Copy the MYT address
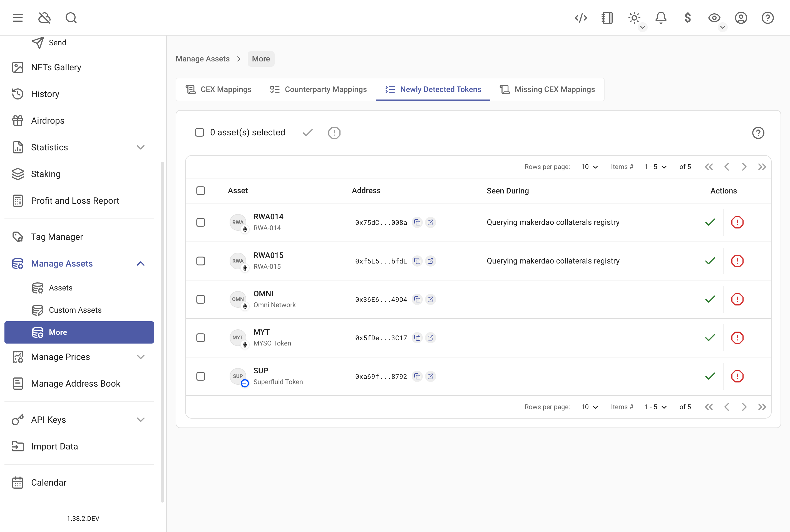This screenshot has width=790, height=532. (x=417, y=338)
